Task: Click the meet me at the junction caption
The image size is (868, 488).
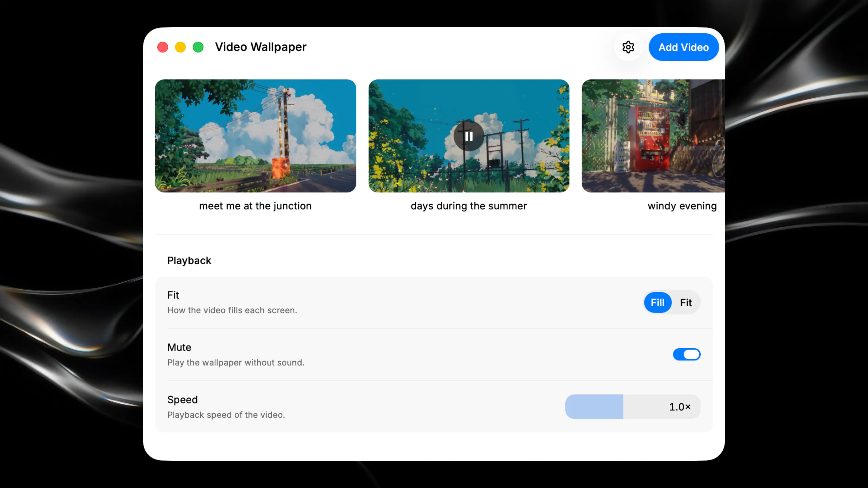Action: tap(256, 206)
